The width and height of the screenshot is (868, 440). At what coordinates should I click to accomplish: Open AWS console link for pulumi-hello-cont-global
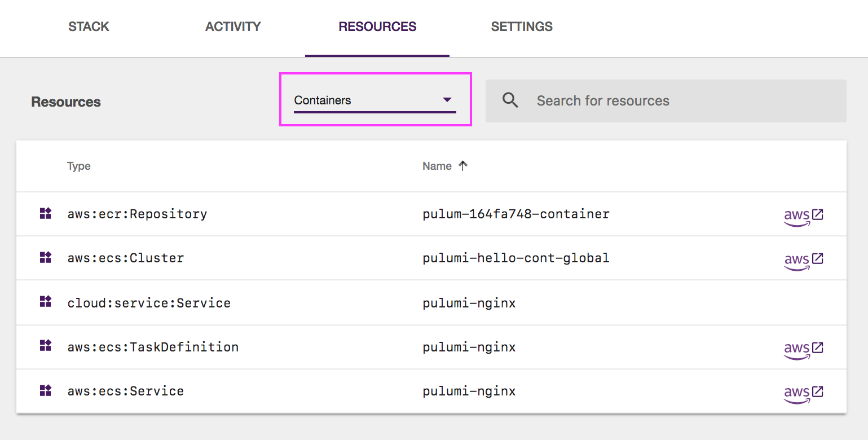[804, 260]
